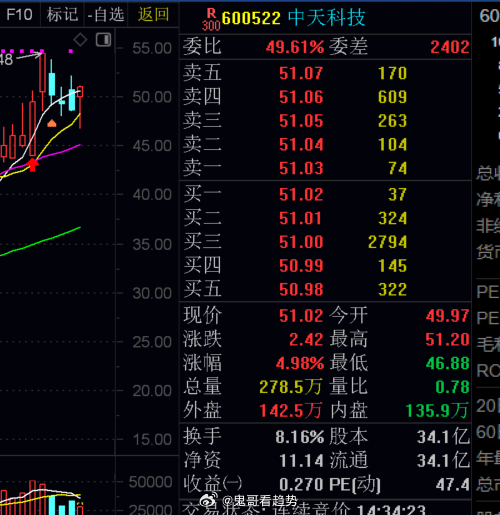Click 股本 share capital 34.1亿
Screen dimensions: 500x515
point(443,437)
